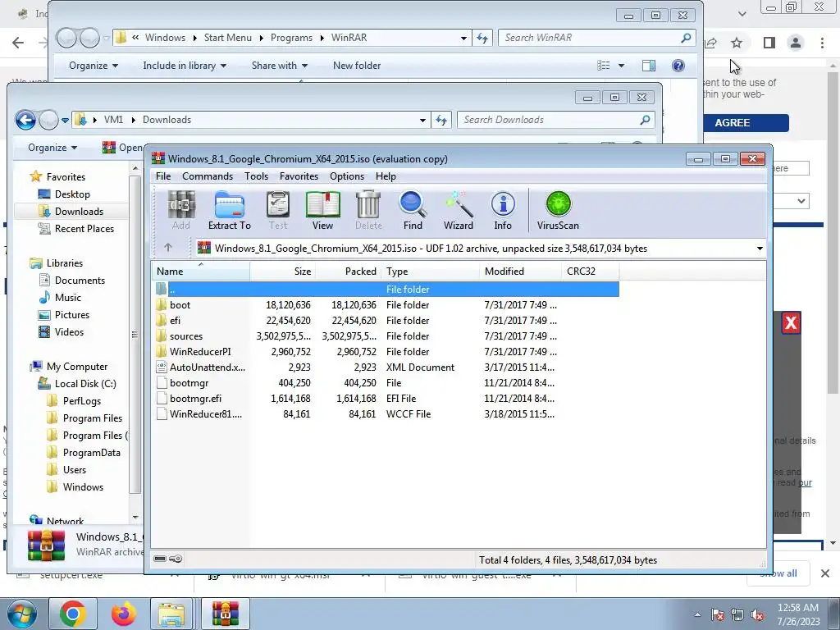The width and height of the screenshot is (840, 630).
Task: Click the network tray icon
Action: point(737,614)
